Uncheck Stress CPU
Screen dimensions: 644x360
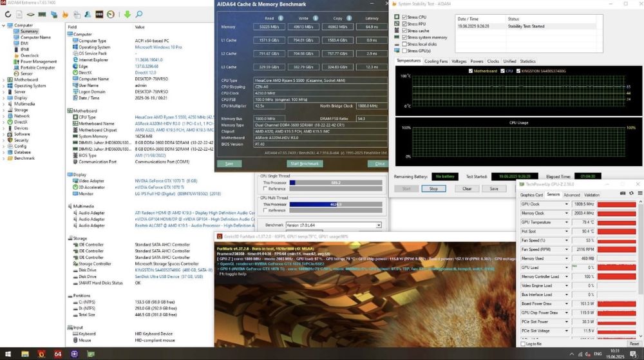point(404,17)
